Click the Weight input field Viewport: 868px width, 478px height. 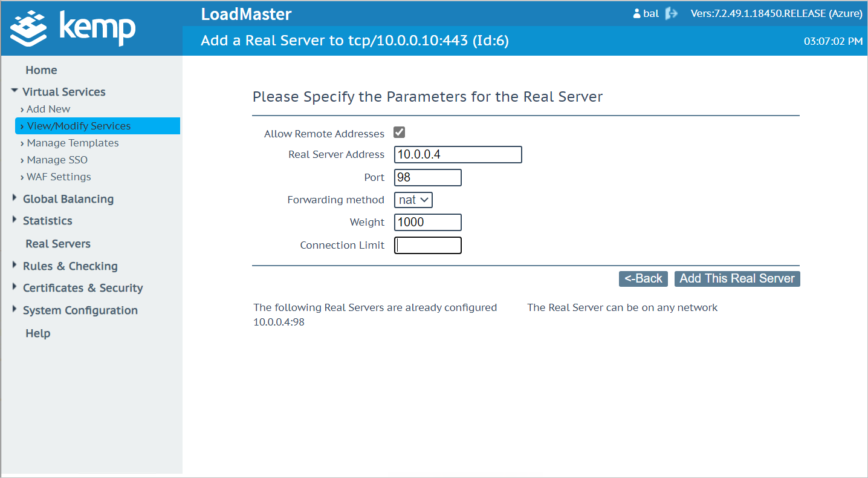(x=428, y=222)
